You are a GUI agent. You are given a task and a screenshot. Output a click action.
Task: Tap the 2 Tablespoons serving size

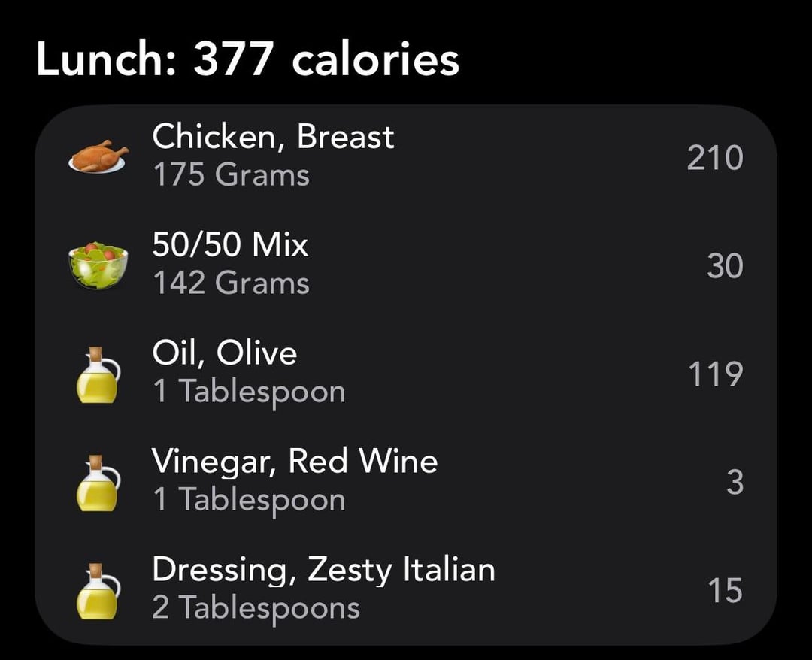point(256,608)
